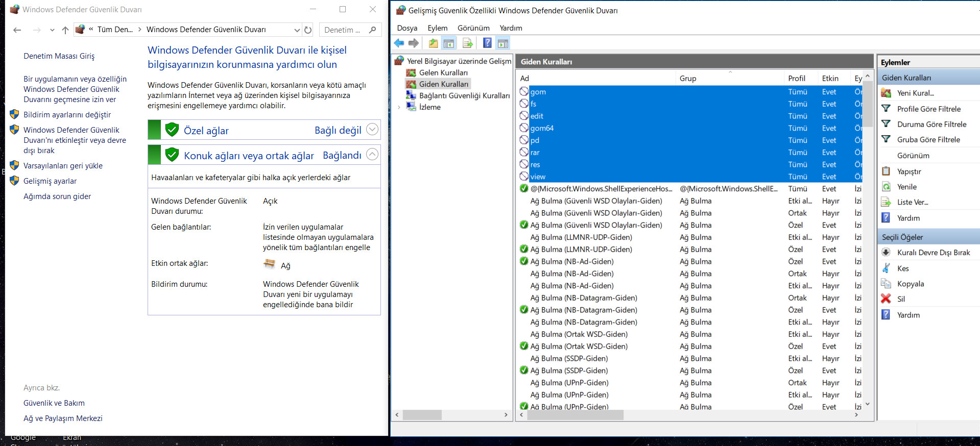Click the Duruma Göre Filtrele funnel icon
Viewport: 980px width, 446px height.
(886, 124)
